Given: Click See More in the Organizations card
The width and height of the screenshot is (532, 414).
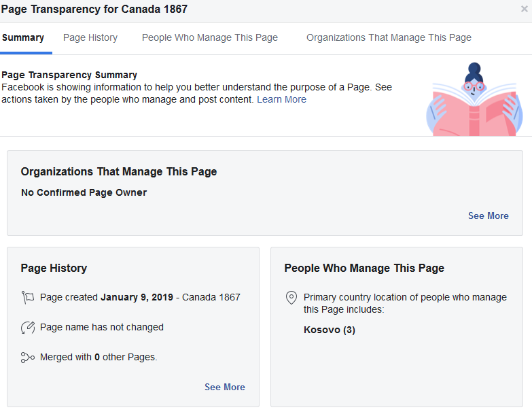Looking at the screenshot, I should tap(489, 215).
